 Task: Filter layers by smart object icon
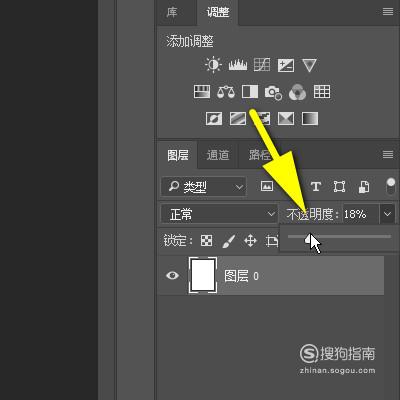[x=364, y=187]
